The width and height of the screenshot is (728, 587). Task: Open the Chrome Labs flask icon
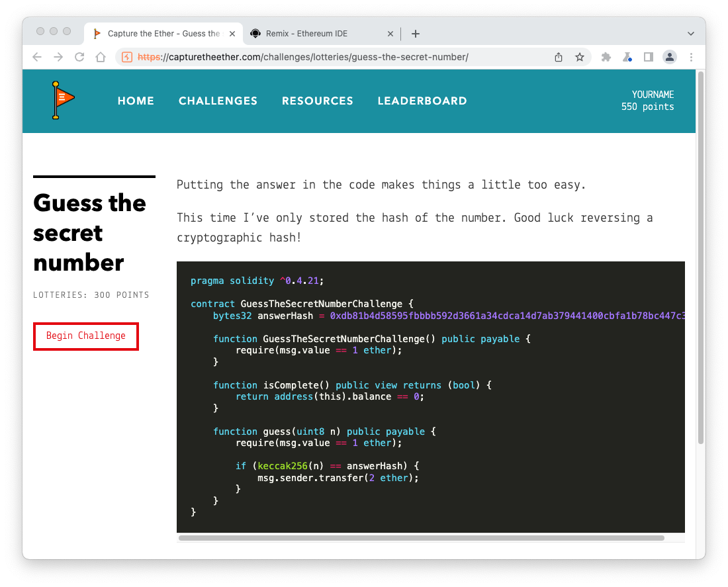pyautogui.click(x=627, y=57)
